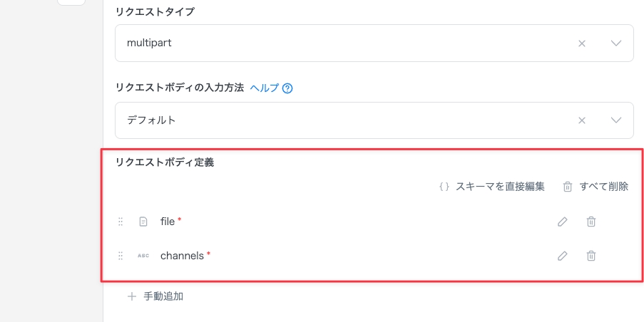The image size is (644, 322).
Task: Click the trash icon for file row
Action: tap(591, 222)
